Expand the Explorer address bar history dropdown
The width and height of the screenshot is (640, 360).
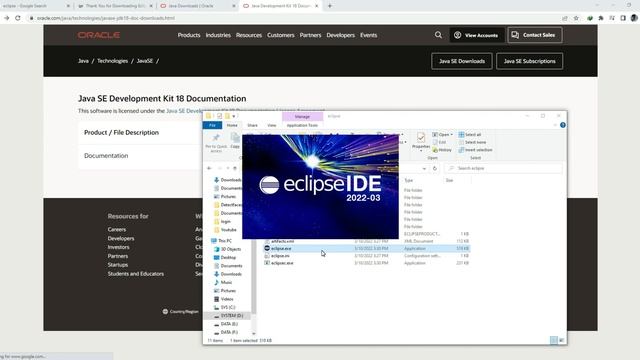tap(424, 168)
